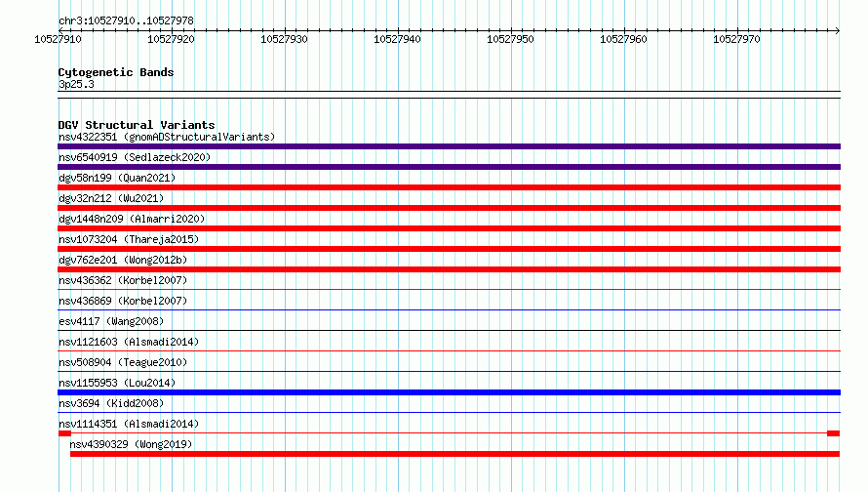Open variant nsv1114351 (Alsmadi2014)

[x=129, y=424]
